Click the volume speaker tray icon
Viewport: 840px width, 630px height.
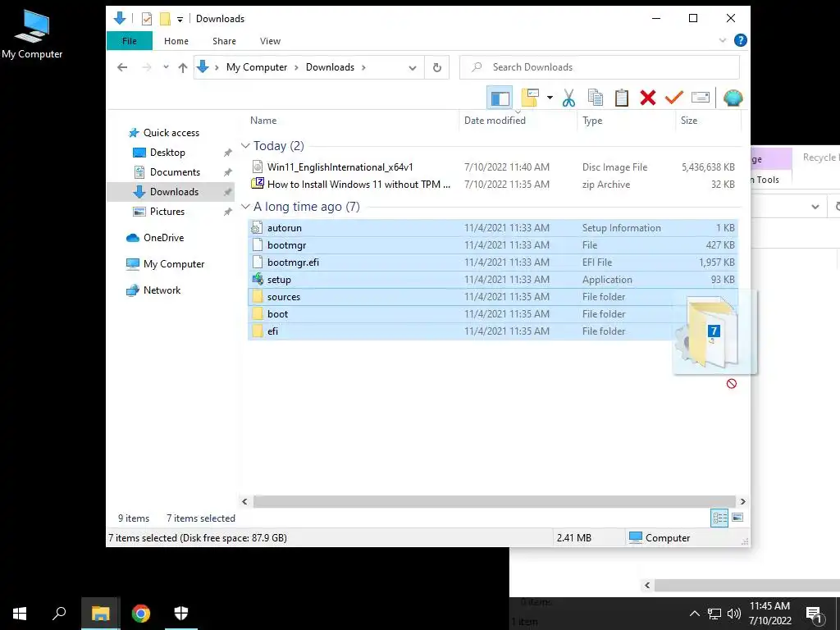(734, 614)
